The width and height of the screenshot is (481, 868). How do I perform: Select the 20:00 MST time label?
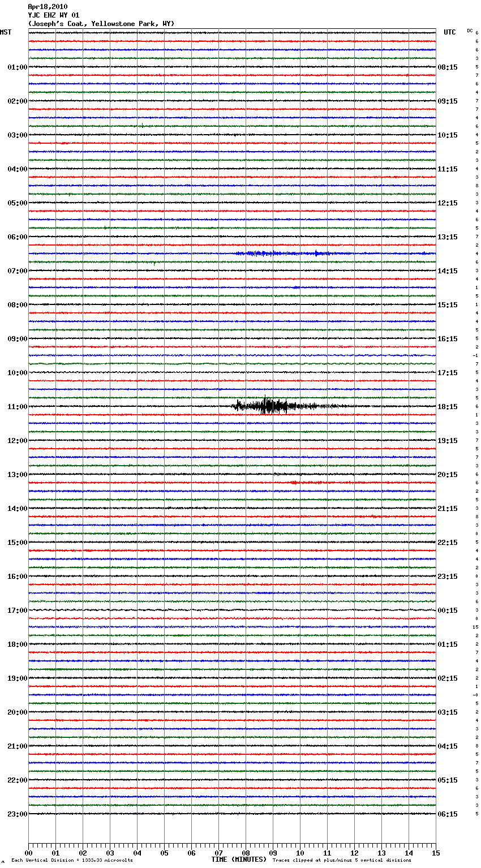tap(17, 712)
